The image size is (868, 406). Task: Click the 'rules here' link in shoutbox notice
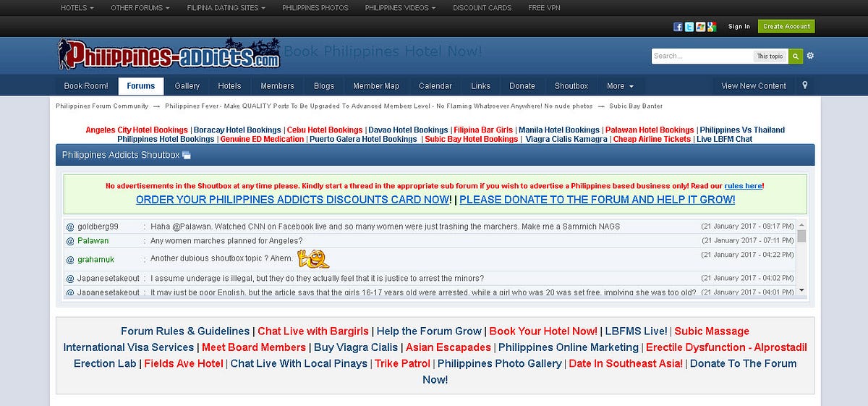[743, 186]
